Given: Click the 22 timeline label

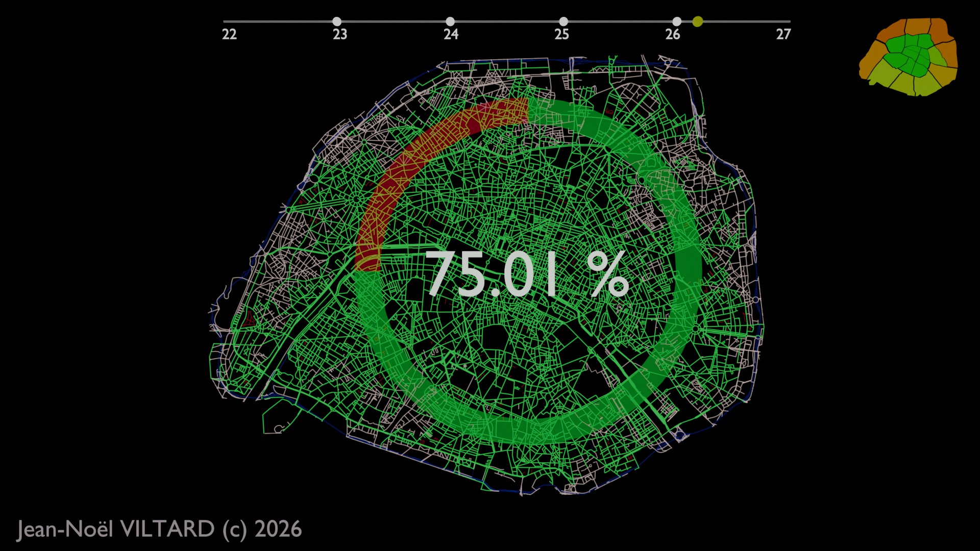Looking at the screenshot, I should pos(229,34).
